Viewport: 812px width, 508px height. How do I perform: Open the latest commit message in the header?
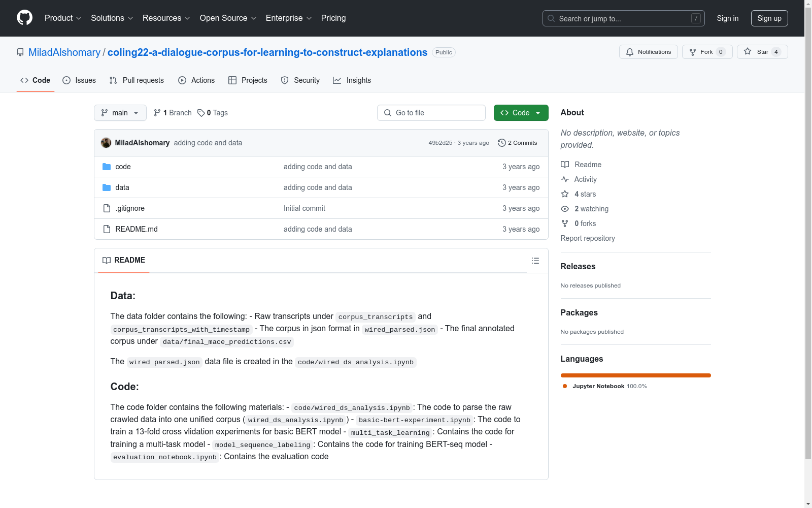point(208,143)
